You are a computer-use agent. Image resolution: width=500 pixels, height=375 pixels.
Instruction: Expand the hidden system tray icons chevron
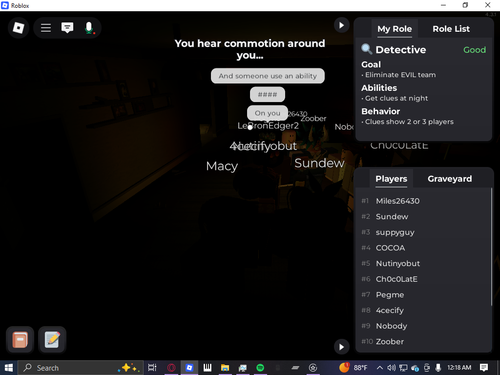(379, 368)
